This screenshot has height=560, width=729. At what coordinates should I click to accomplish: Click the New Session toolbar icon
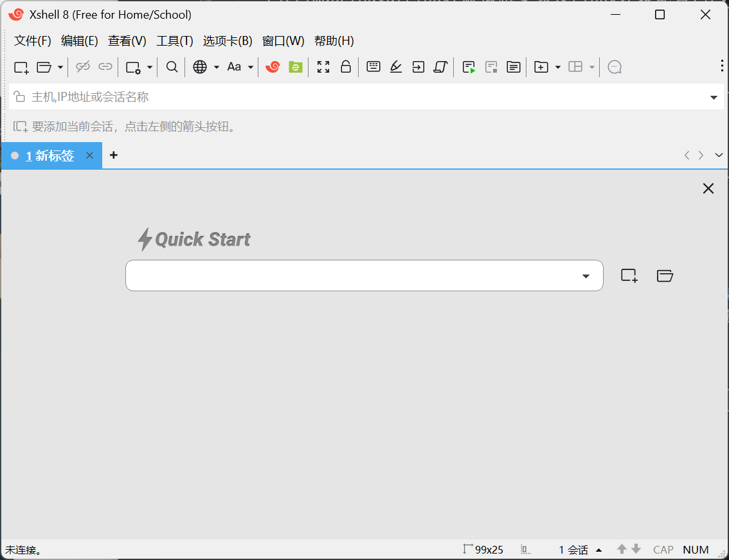pos(21,67)
